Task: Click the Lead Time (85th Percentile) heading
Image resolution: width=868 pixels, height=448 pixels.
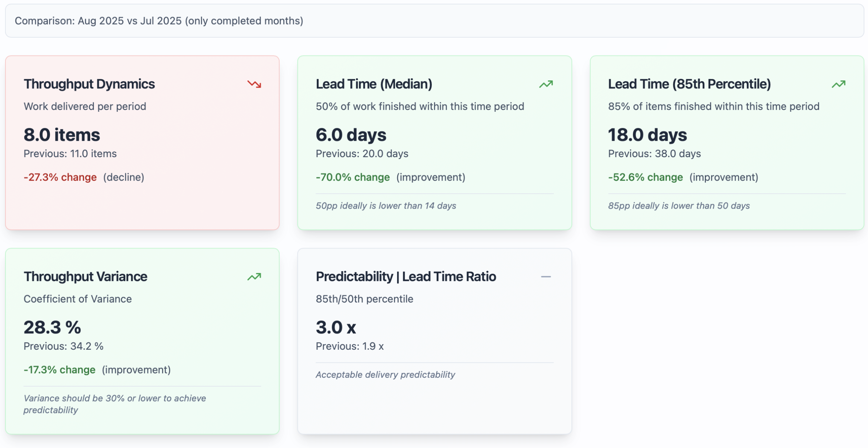Action: [689, 84]
